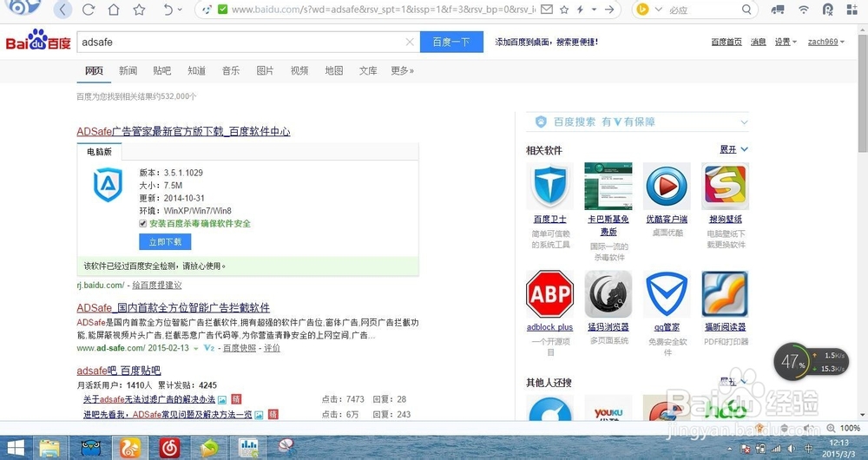Viewport: 868px width, 460px height.
Task: Open ADSafe常见问题及解决方法一览 post
Action: pos(168,414)
